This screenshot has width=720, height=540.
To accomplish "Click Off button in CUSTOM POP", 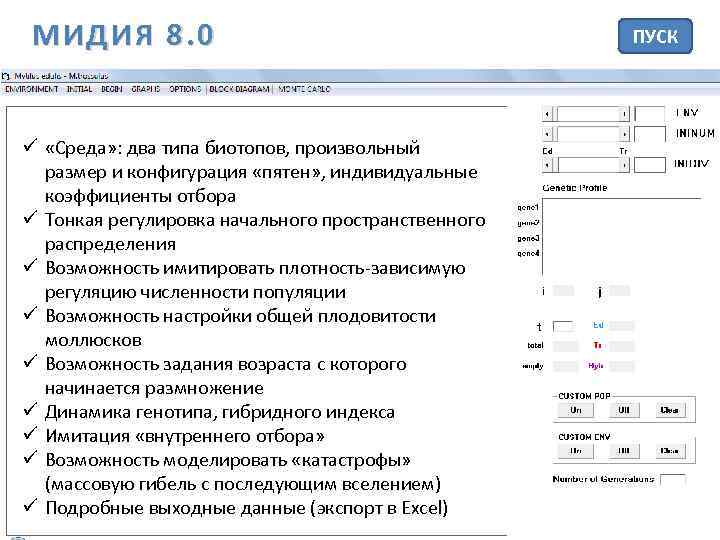I will tap(624, 410).
